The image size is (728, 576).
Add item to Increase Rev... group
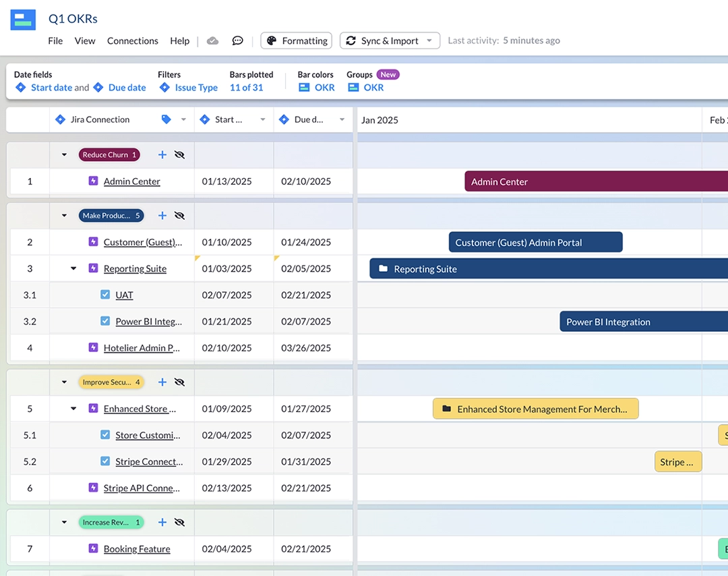(162, 522)
